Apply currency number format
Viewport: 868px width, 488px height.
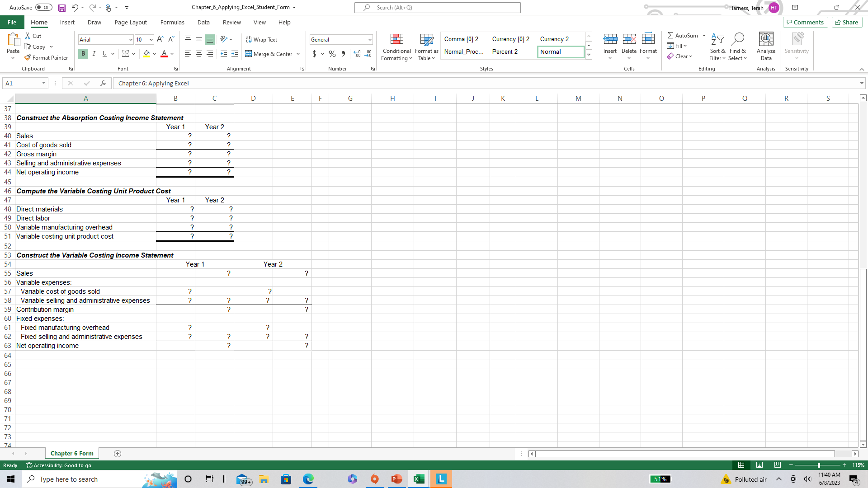(315, 54)
